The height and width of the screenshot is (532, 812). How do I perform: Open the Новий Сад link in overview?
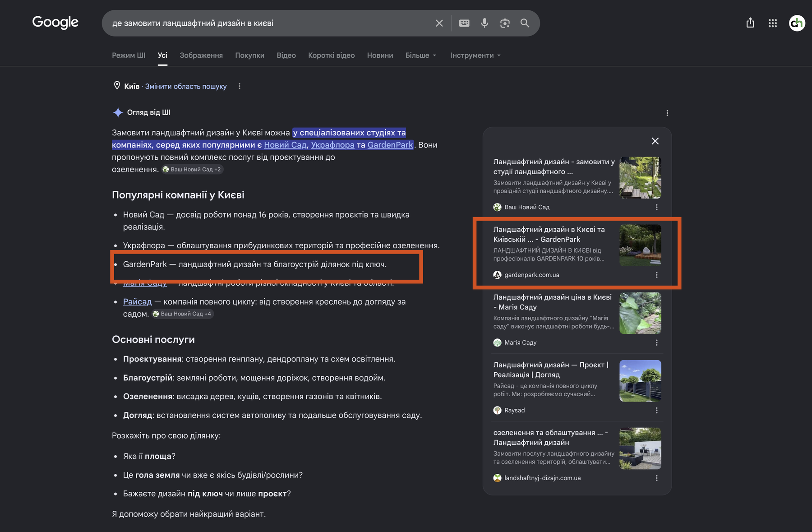click(x=285, y=145)
